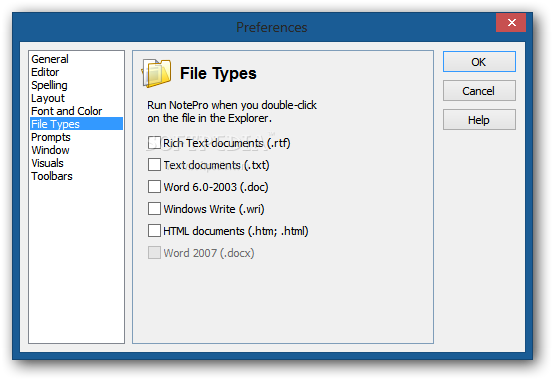
Task: Enable HTML documents (.htm; .html) checkbox
Action: pos(154,231)
